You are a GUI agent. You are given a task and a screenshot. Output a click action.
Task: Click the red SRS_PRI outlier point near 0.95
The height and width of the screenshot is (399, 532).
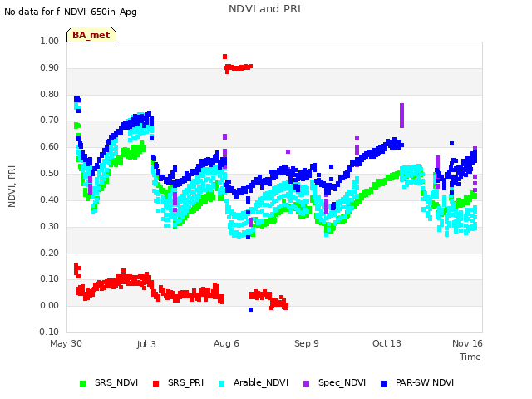coord(224,57)
